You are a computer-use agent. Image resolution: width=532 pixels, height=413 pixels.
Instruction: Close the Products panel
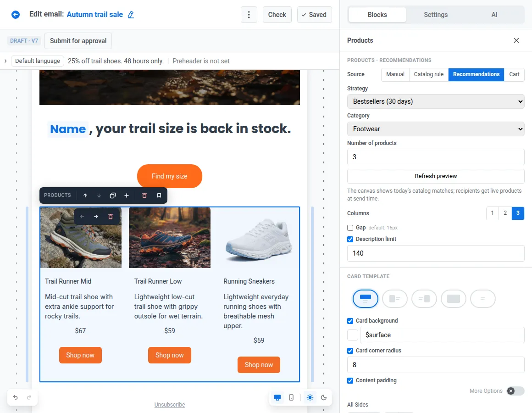pos(516,40)
